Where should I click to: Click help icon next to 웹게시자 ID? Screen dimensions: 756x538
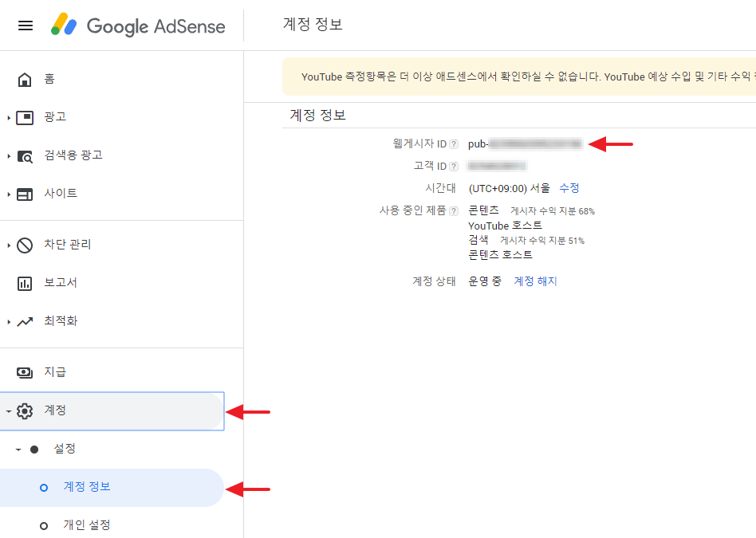pos(454,144)
